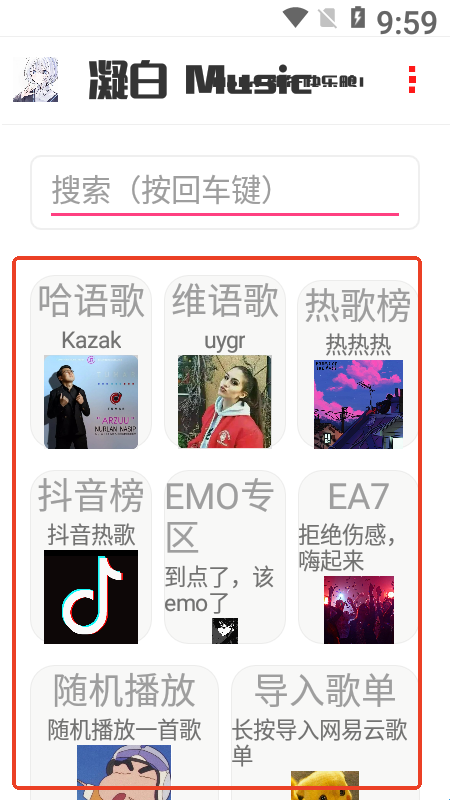
Task: Select 导入歌单 import playlist title
Action: pyautogui.click(x=325, y=691)
